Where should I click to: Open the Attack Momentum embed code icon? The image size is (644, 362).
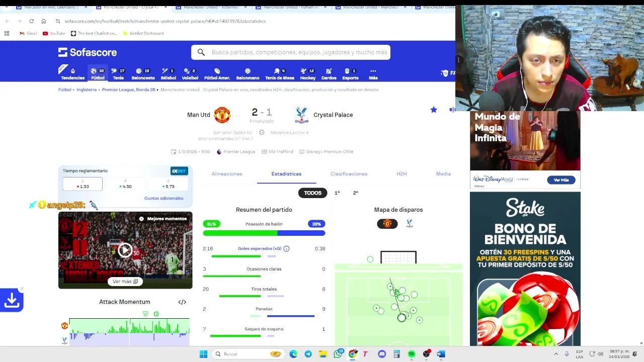coord(182,302)
